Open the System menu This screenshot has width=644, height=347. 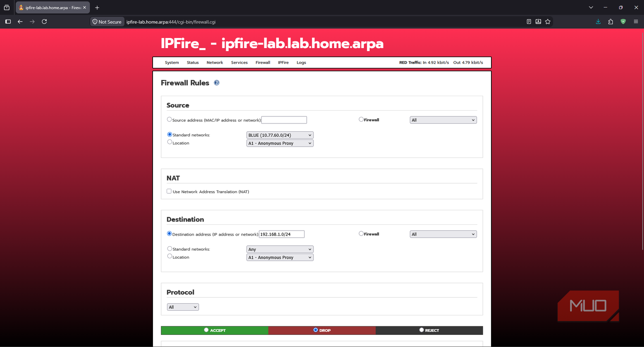(x=172, y=63)
